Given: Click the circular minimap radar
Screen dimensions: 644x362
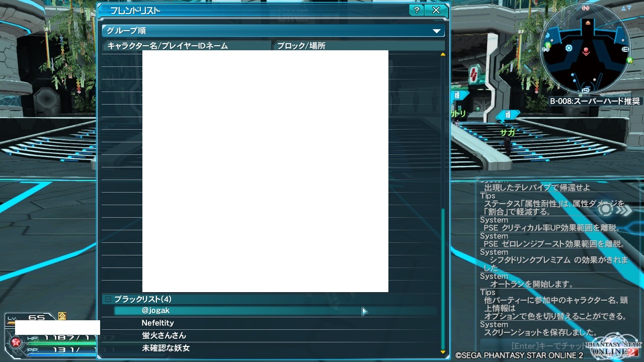Looking at the screenshot, I should [586, 49].
